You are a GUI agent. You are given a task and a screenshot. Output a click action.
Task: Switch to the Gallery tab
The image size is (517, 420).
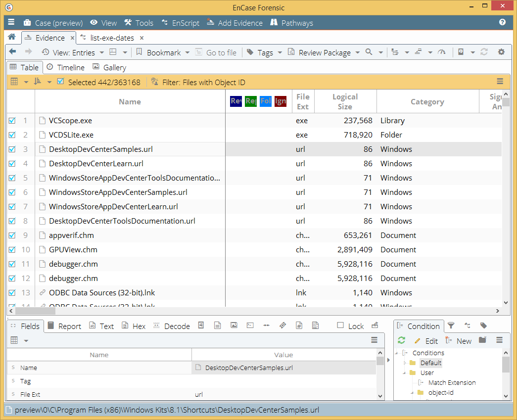pos(109,67)
